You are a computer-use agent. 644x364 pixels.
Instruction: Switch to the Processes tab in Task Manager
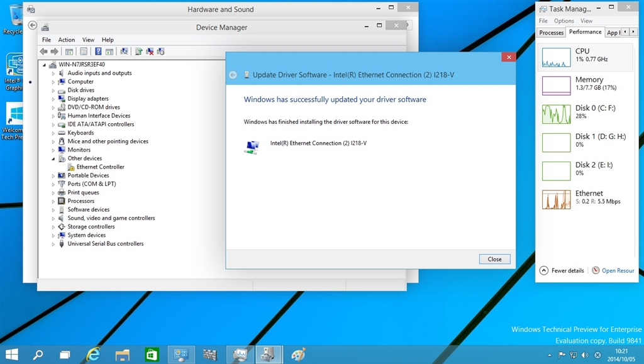(551, 33)
